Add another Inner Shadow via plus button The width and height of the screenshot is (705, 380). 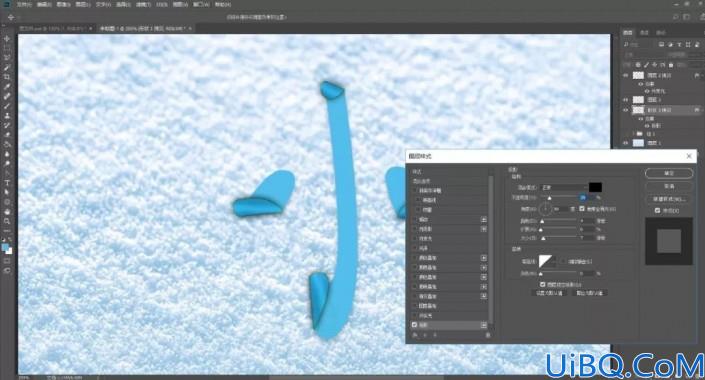coord(484,229)
